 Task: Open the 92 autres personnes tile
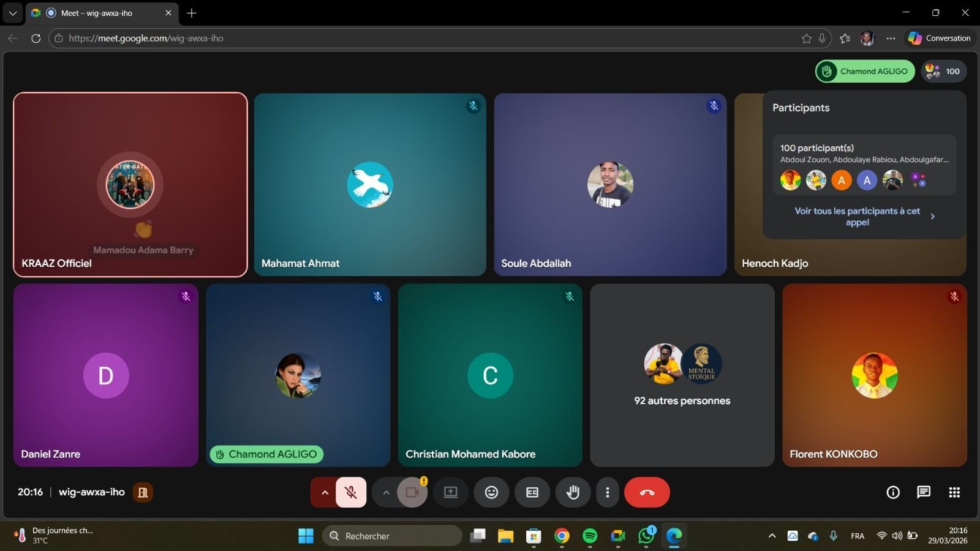(682, 375)
